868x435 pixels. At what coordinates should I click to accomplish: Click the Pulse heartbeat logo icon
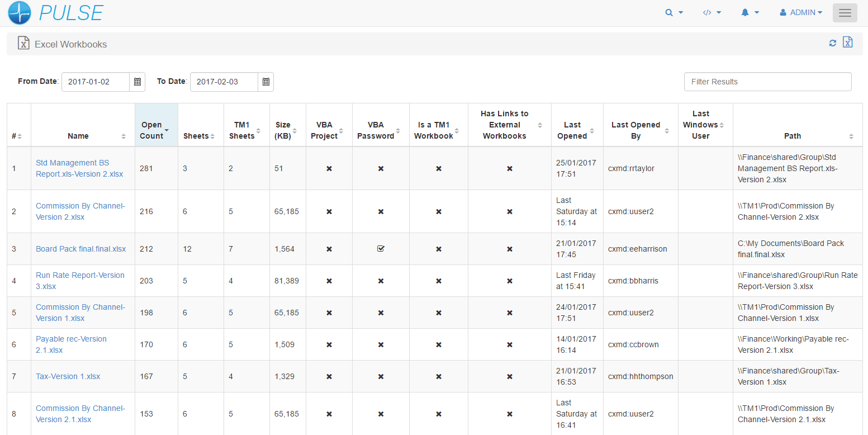coord(20,13)
